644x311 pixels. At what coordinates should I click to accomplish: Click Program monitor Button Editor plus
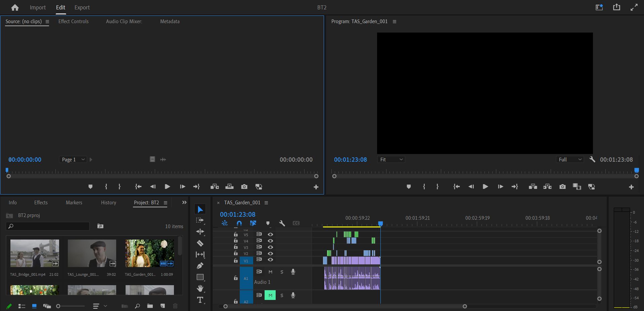[x=631, y=187]
